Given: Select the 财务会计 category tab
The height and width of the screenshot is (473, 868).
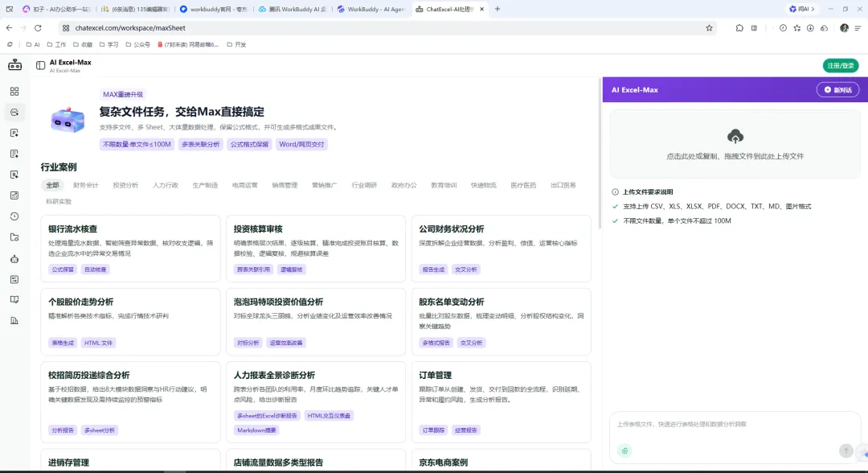Looking at the screenshot, I should pyautogui.click(x=85, y=185).
